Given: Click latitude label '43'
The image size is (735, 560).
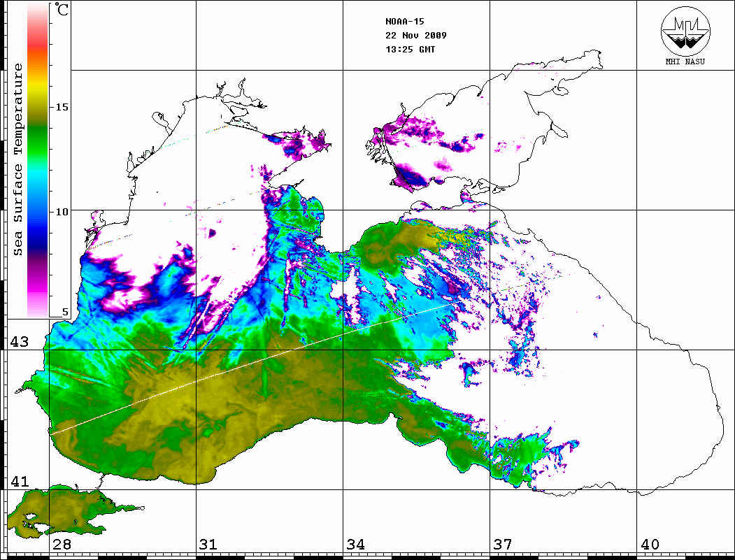Looking at the screenshot, I should pos(20,342).
